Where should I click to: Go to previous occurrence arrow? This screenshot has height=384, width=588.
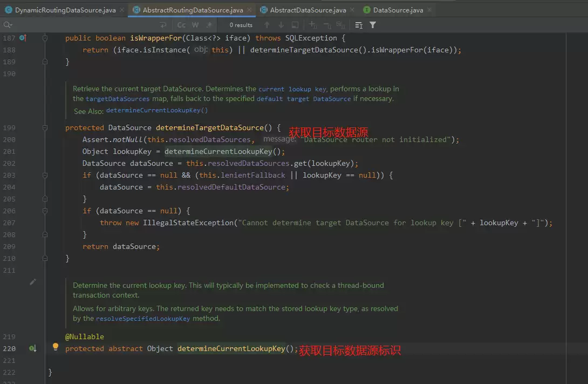click(267, 25)
